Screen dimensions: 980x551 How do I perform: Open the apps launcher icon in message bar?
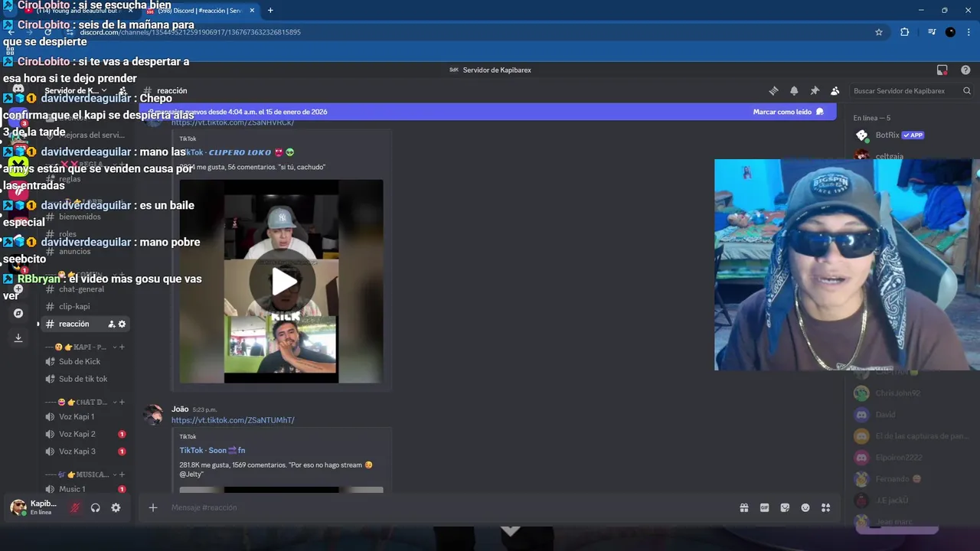[825, 507]
